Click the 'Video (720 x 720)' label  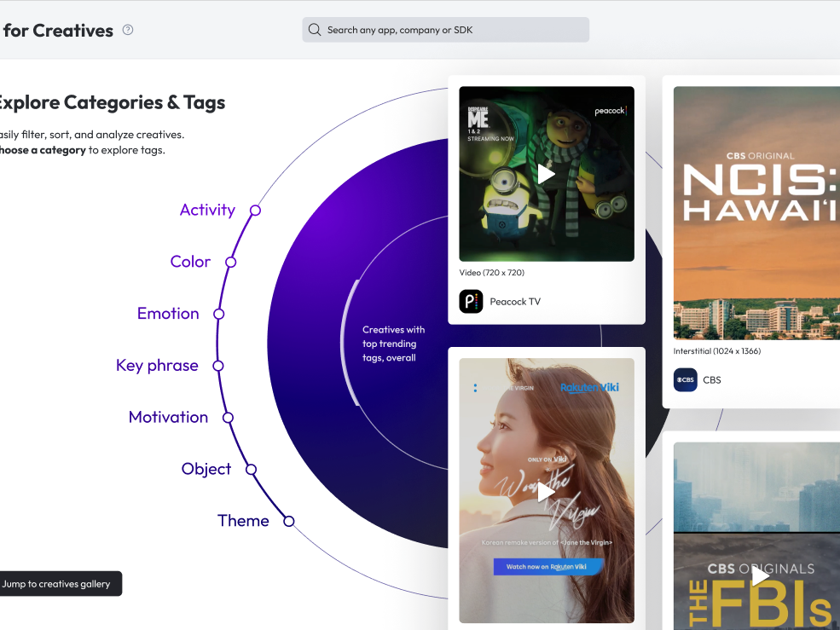(x=492, y=273)
